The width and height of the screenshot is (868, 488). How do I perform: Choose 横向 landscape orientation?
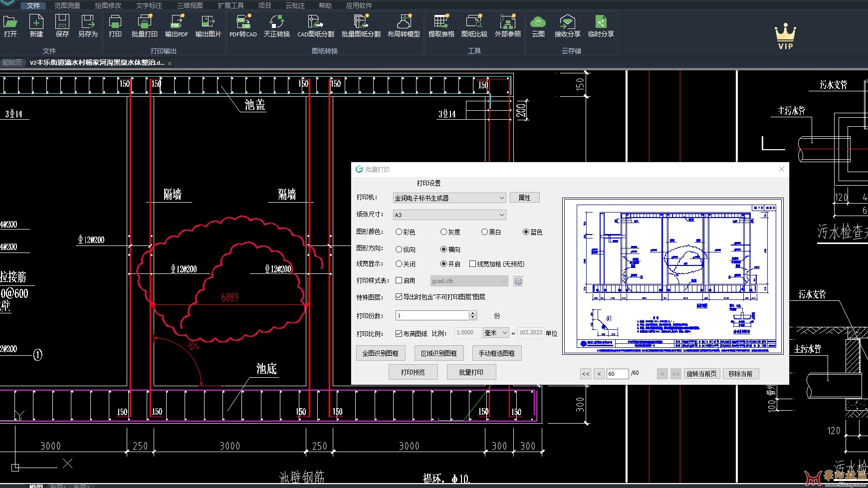pyautogui.click(x=450, y=249)
